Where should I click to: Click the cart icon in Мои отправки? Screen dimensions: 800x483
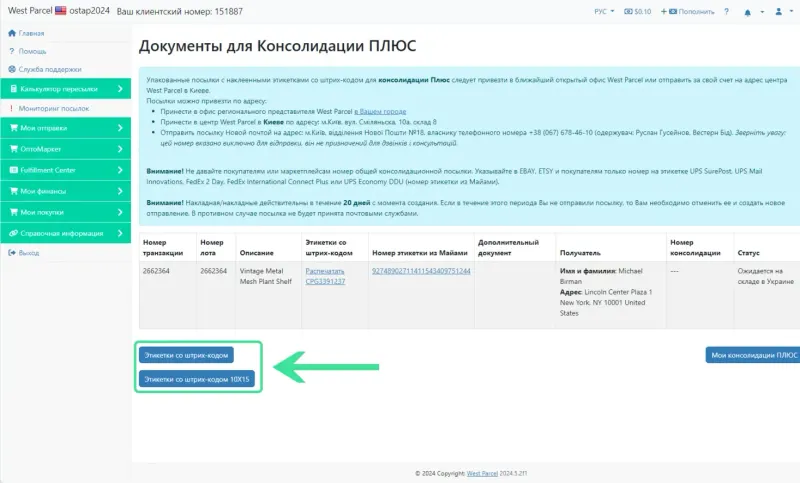click(x=14, y=128)
